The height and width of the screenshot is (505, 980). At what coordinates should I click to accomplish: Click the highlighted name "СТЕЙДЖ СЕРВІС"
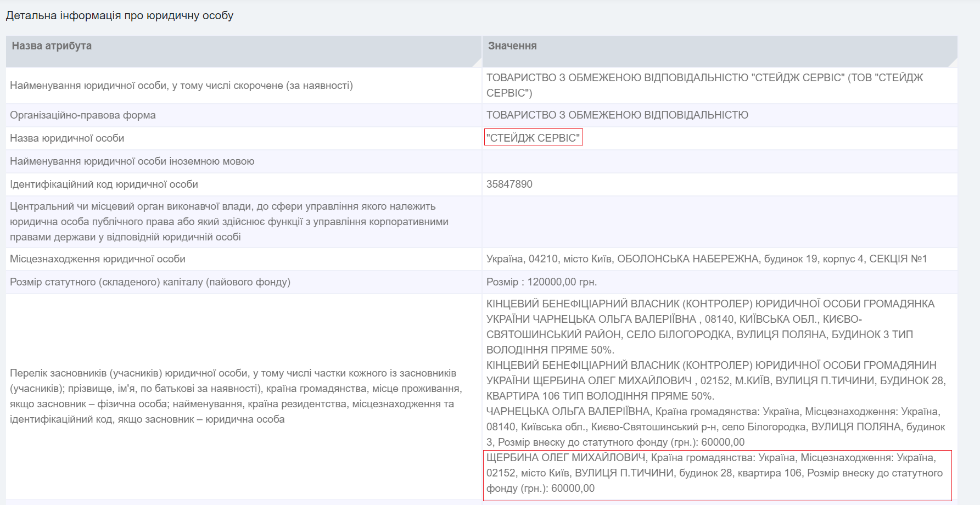coord(533,138)
